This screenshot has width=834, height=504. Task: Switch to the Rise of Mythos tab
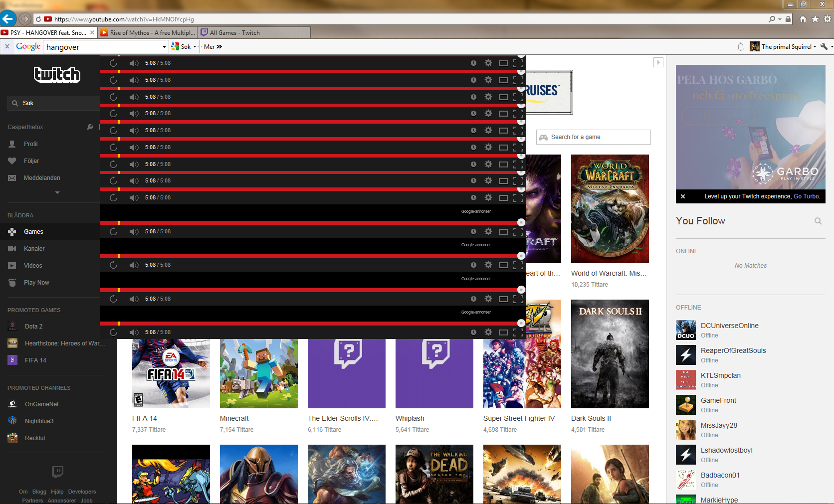pos(148,33)
